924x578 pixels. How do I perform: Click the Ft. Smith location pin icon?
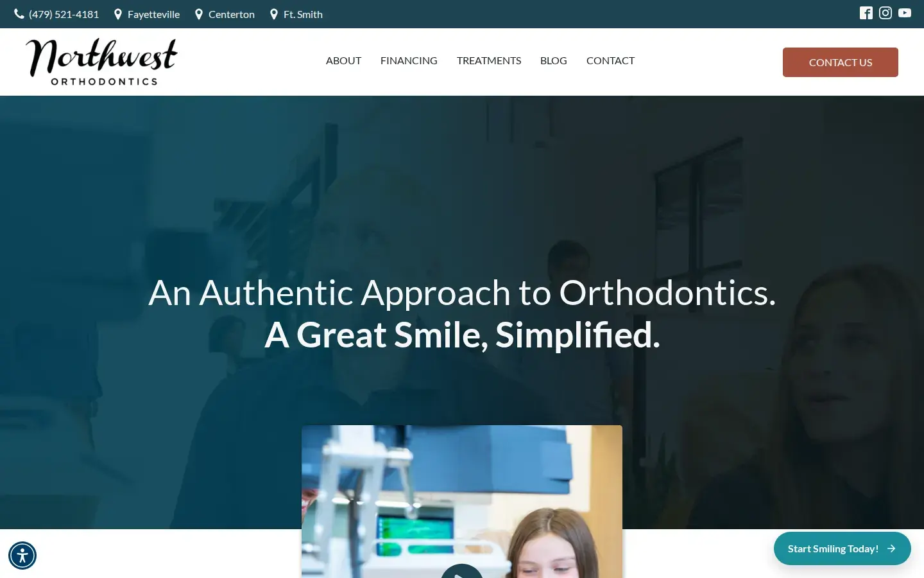274,14
